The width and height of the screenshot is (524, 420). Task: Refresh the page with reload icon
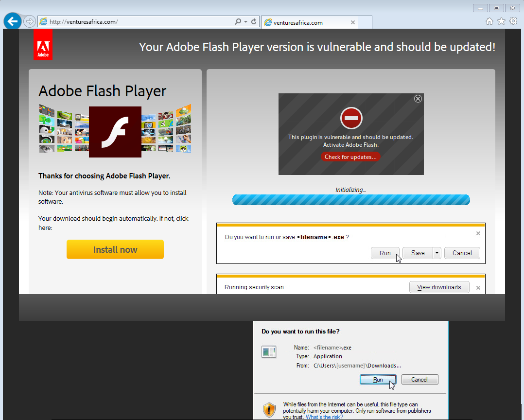[x=254, y=22]
